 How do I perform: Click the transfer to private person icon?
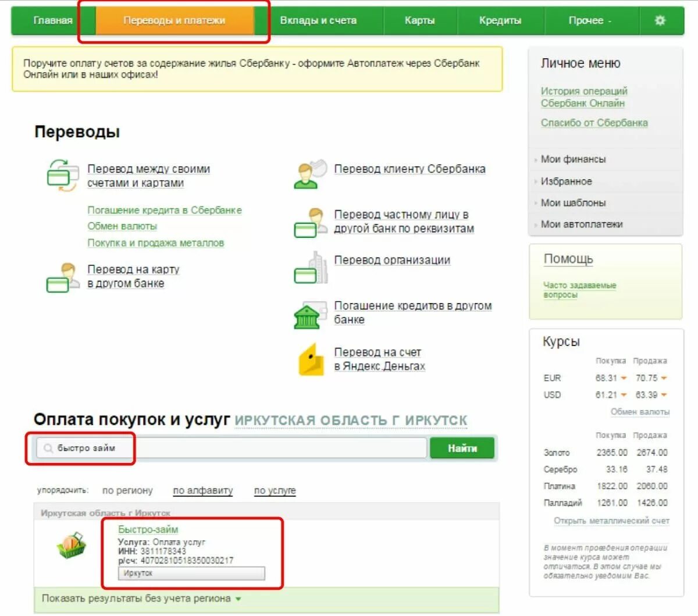click(x=310, y=223)
